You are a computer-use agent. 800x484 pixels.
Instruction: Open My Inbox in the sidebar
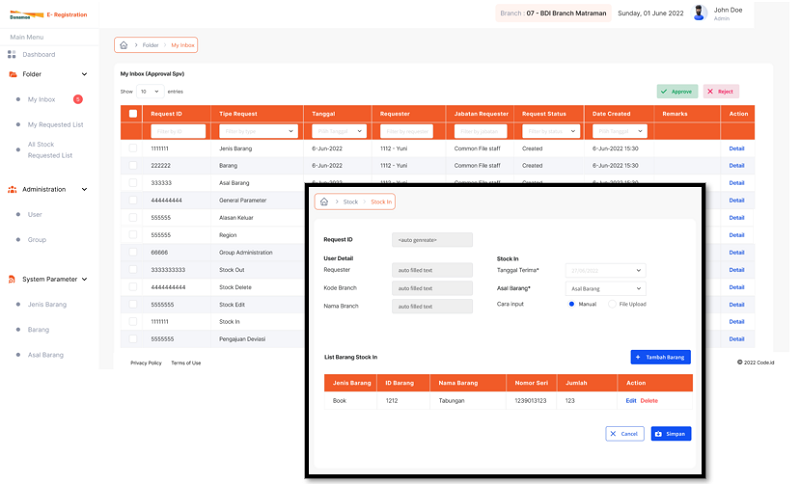tap(41, 99)
